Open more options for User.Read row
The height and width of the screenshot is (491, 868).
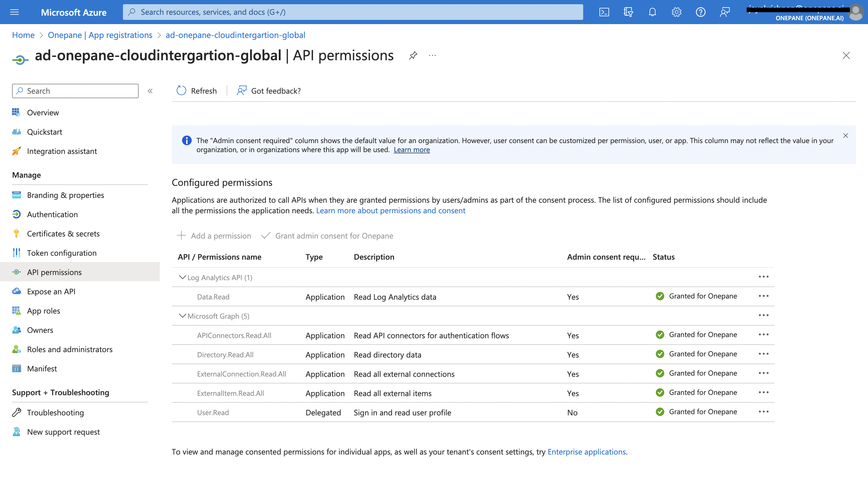coord(763,411)
